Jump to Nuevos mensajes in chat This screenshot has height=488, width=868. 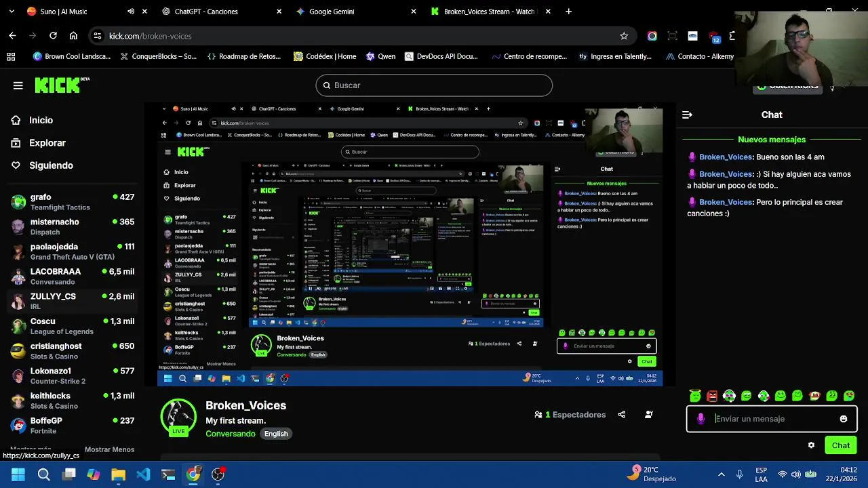click(x=772, y=140)
